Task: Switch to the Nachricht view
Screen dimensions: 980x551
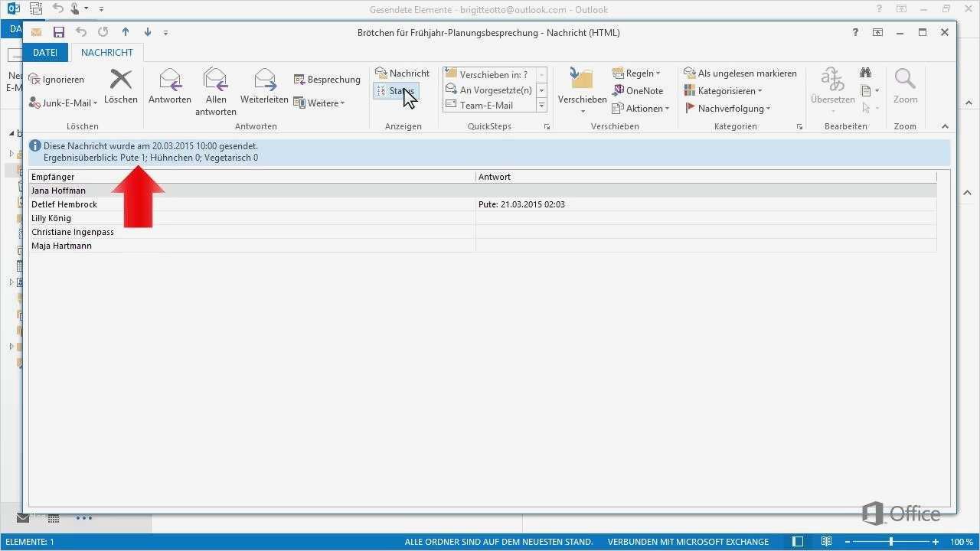Action: click(401, 73)
